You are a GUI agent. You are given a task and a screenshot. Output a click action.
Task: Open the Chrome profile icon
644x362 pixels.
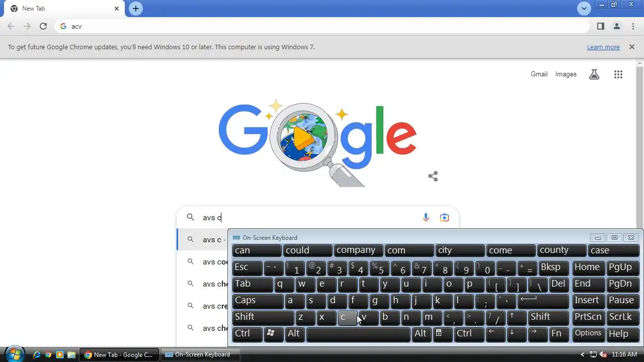click(x=617, y=26)
